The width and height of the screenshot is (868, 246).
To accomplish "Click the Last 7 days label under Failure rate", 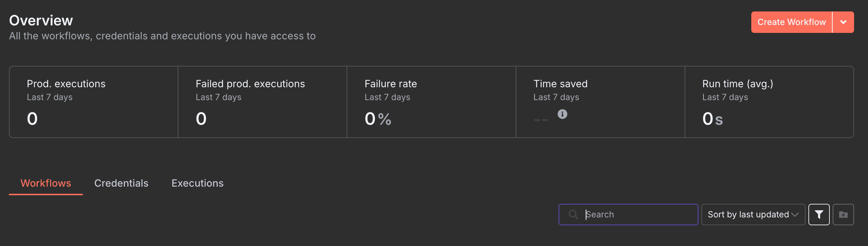I will pyautogui.click(x=387, y=97).
